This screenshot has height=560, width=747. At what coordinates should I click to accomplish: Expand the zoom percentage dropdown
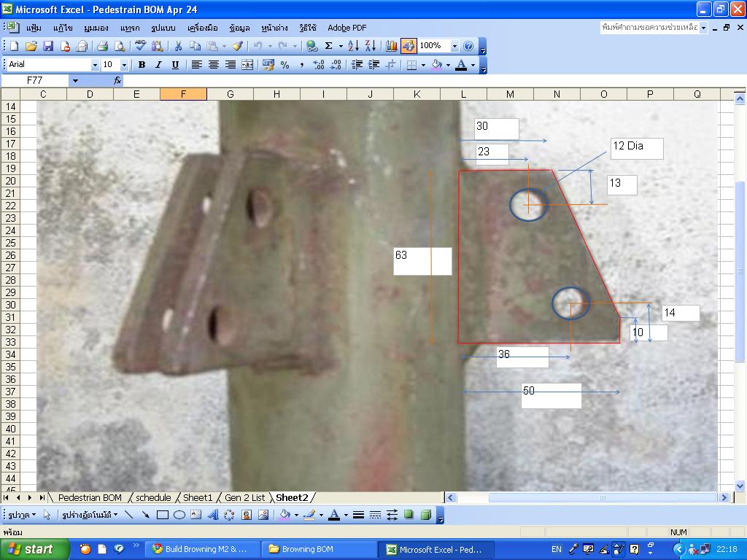(x=454, y=46)
